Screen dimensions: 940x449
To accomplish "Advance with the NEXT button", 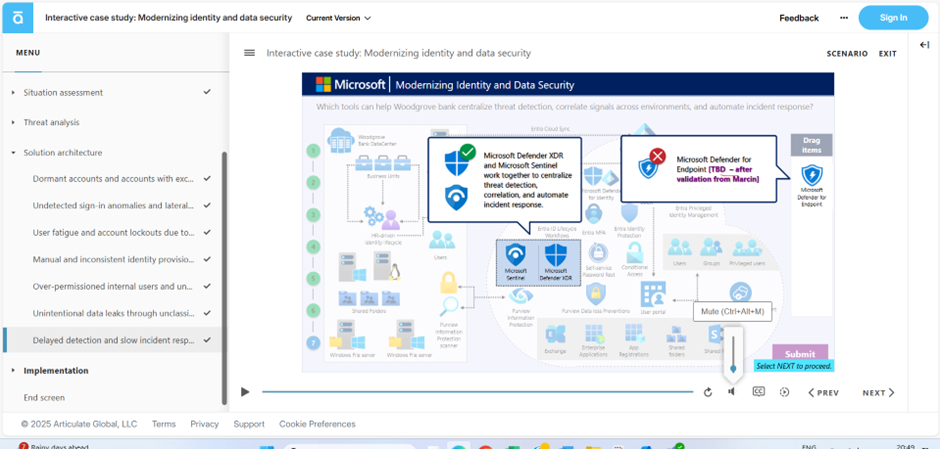I will tap(878, 393).
